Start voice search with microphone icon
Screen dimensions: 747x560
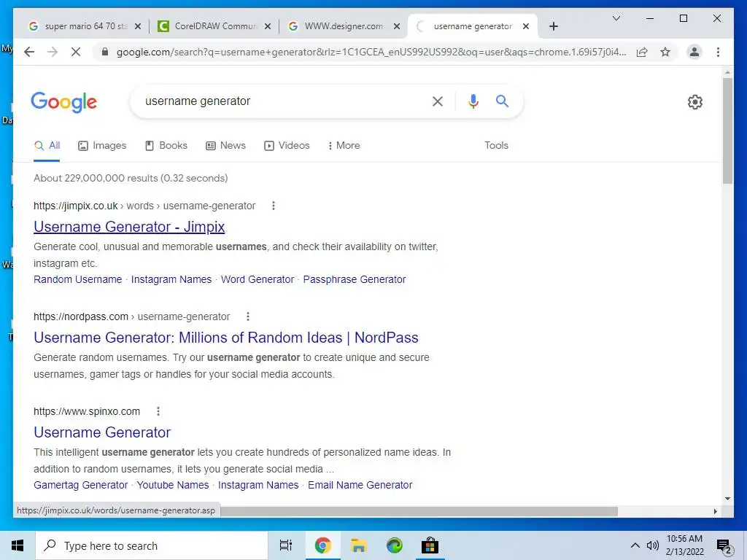coord(473,101)
